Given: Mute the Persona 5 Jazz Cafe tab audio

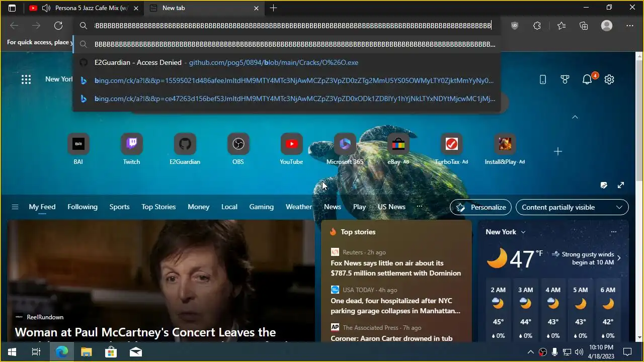Looking at the screenshot, I should 46,8.
